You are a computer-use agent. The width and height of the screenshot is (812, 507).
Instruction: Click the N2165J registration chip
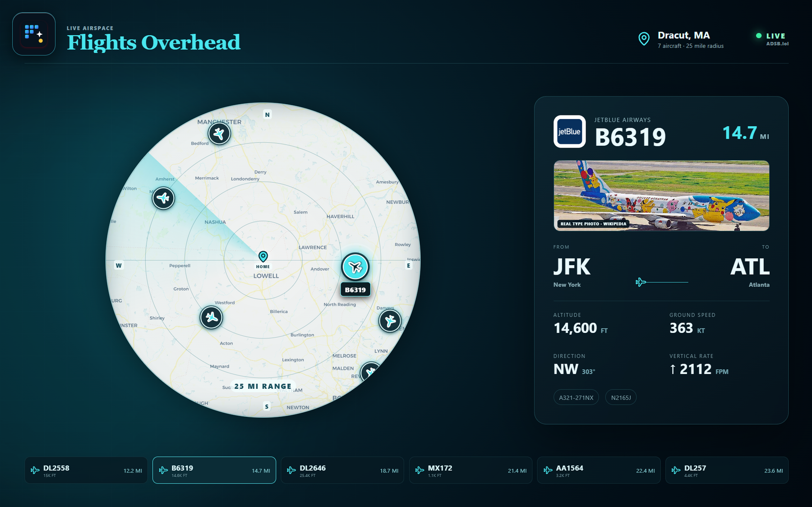(621, 397)
